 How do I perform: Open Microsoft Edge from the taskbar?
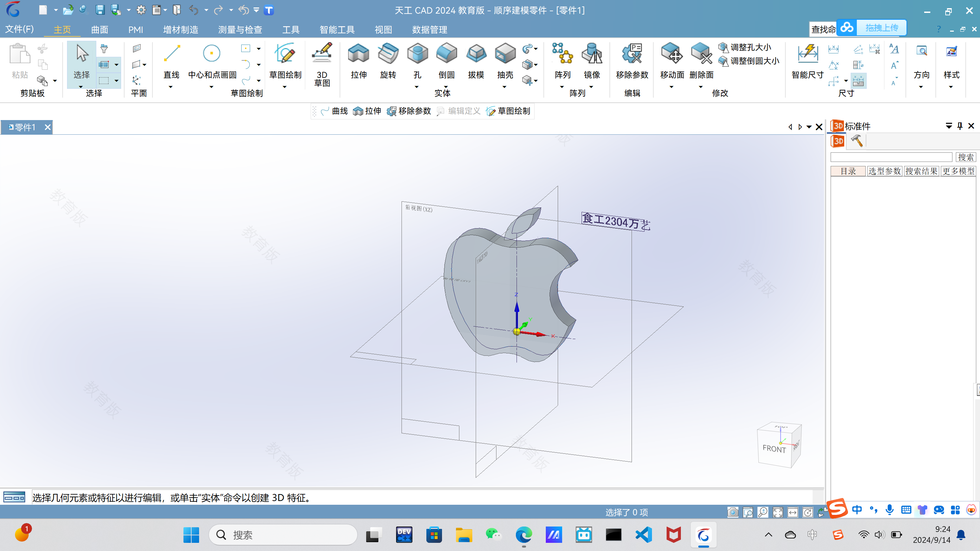pos(523,535)
